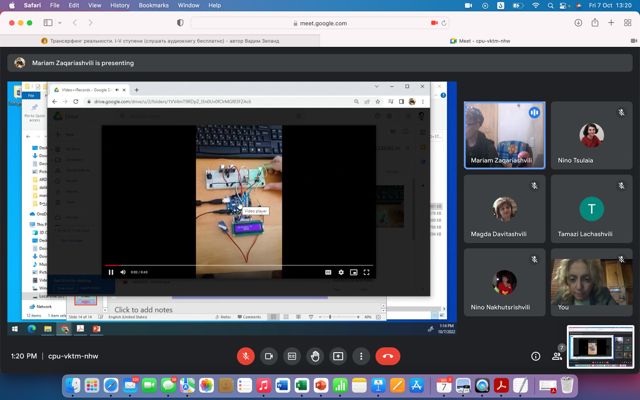Show the people participants panel
640x400 pixels.
(x=558, y=356)
